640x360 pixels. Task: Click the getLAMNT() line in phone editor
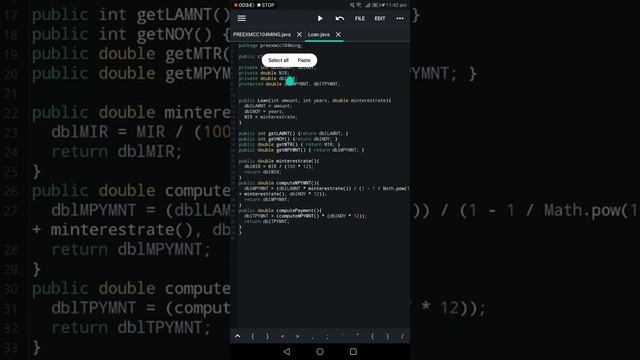click(x=293, y=133)
